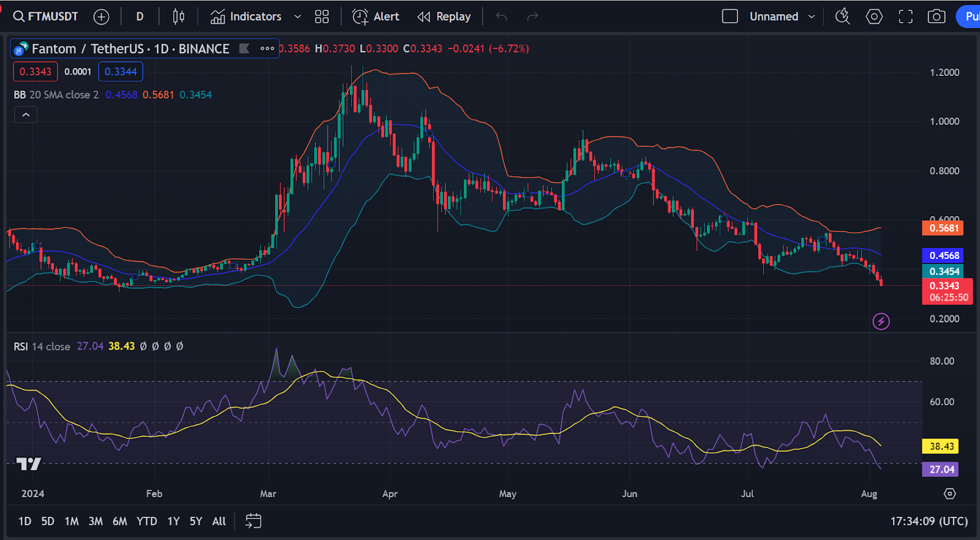Open candlestick chart style selector
This screenshot has width=980, height=540.
178,17
